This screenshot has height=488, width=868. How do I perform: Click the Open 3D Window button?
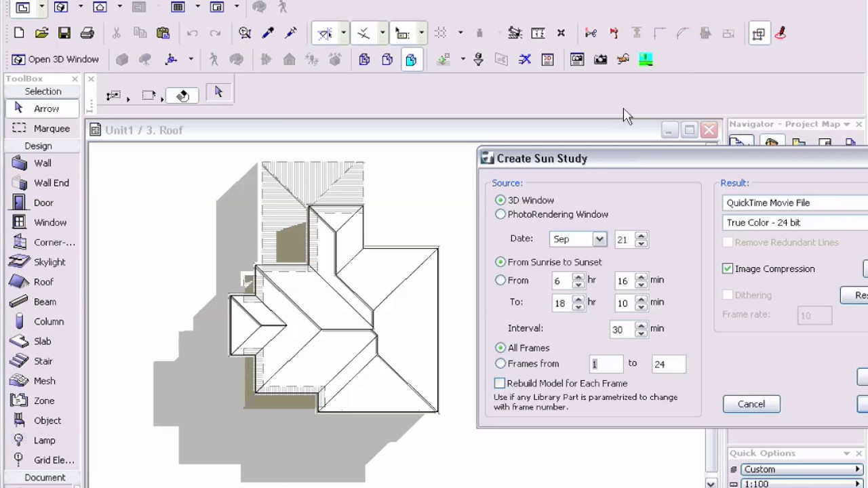click(x=55, y=60)
